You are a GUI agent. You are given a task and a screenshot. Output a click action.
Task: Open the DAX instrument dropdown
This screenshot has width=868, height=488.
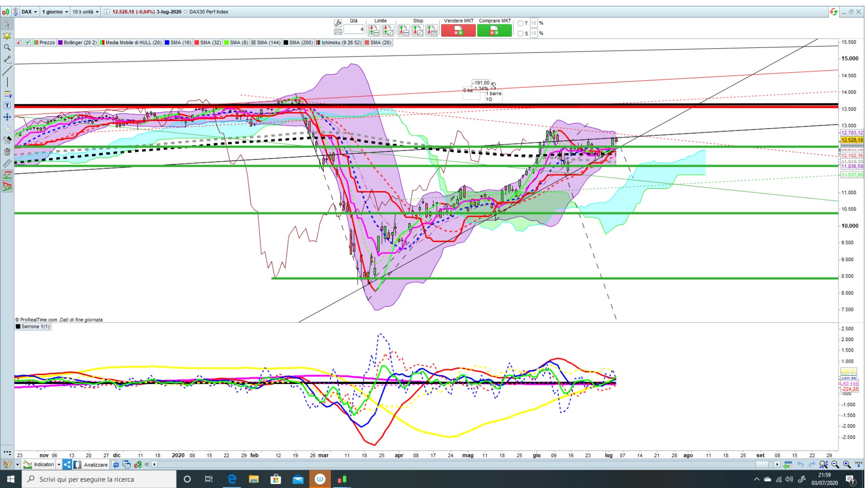[x=29, y=12]
